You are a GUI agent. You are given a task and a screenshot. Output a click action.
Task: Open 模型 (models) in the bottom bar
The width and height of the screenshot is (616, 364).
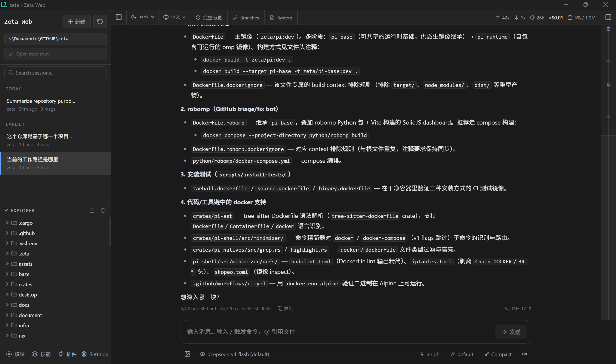pyautogui.click(x=15, y=354)
